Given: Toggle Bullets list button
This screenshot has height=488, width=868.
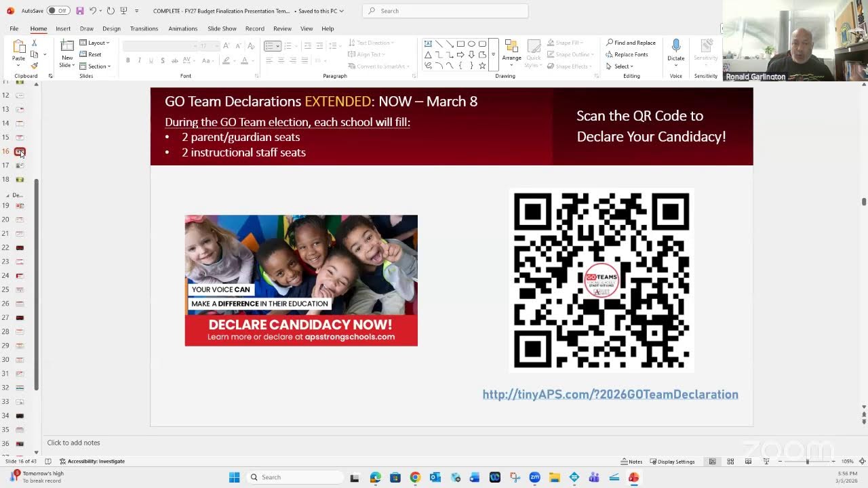Looking at the screenshot, I should [x=269, y=45].
